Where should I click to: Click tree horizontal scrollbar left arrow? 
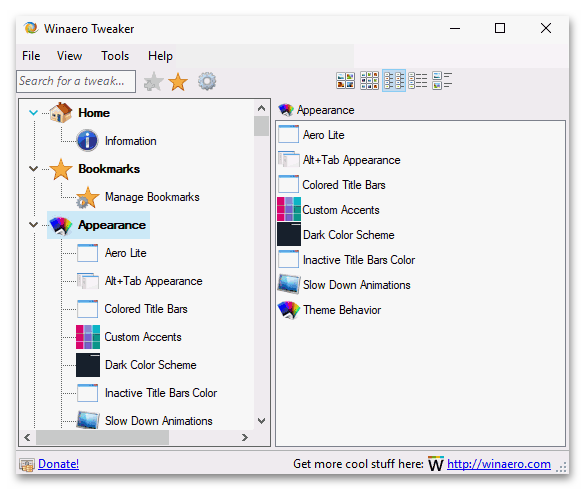(x=27, y=437)
